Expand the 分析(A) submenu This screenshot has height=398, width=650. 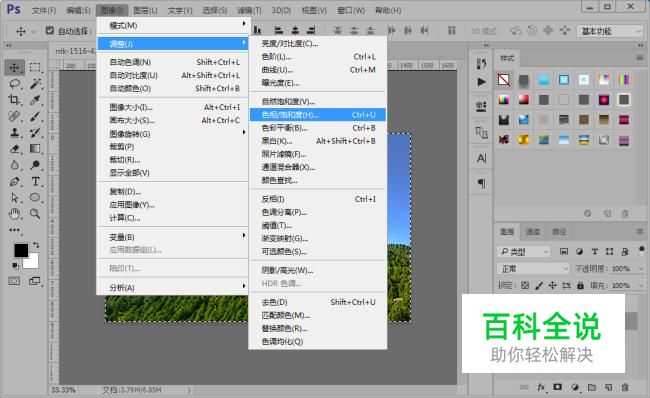(x=172, y=287)
